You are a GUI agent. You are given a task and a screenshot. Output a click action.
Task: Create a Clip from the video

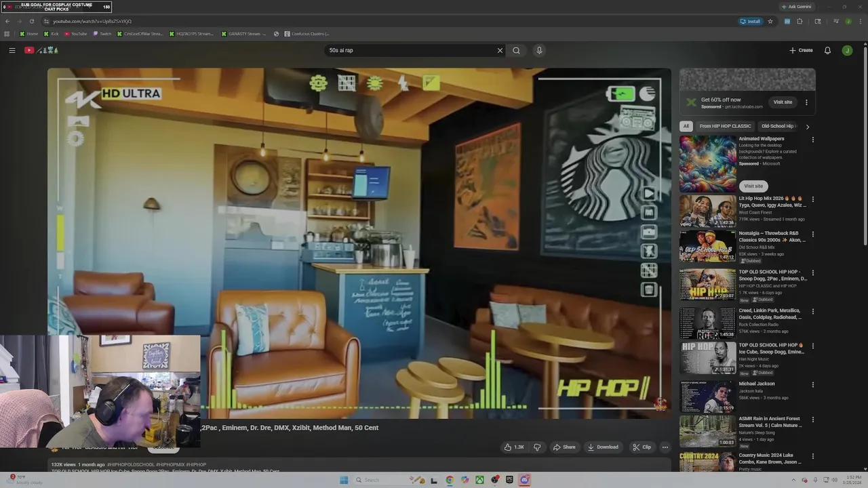point(642,447)
